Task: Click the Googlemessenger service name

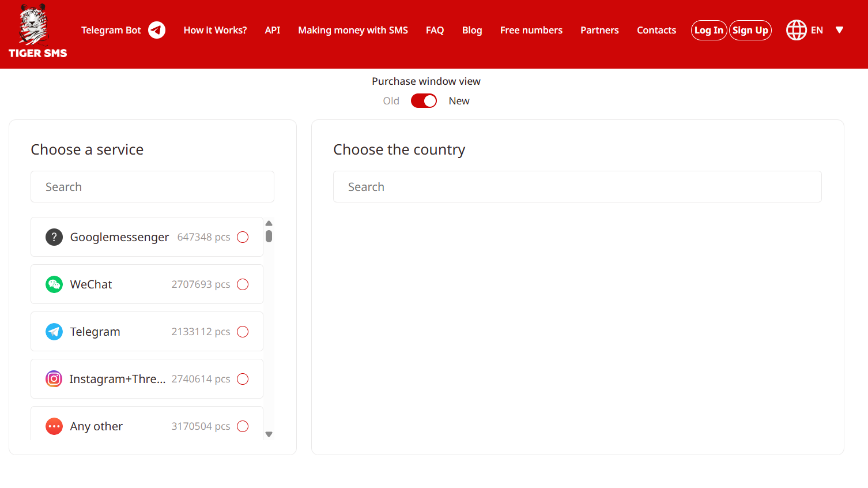Action: 120,237
